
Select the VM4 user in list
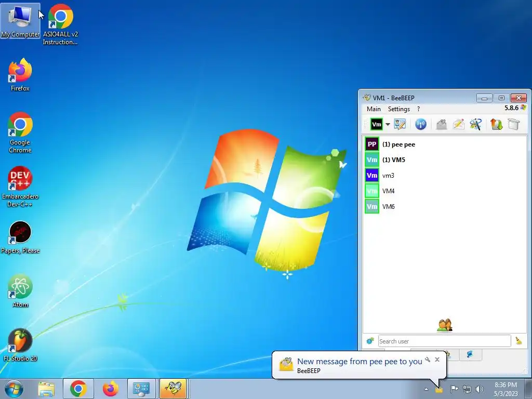click(445, 191)
